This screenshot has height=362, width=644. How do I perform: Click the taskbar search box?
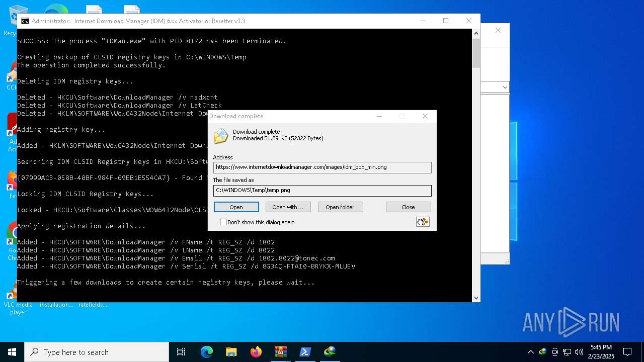point(97,352)
